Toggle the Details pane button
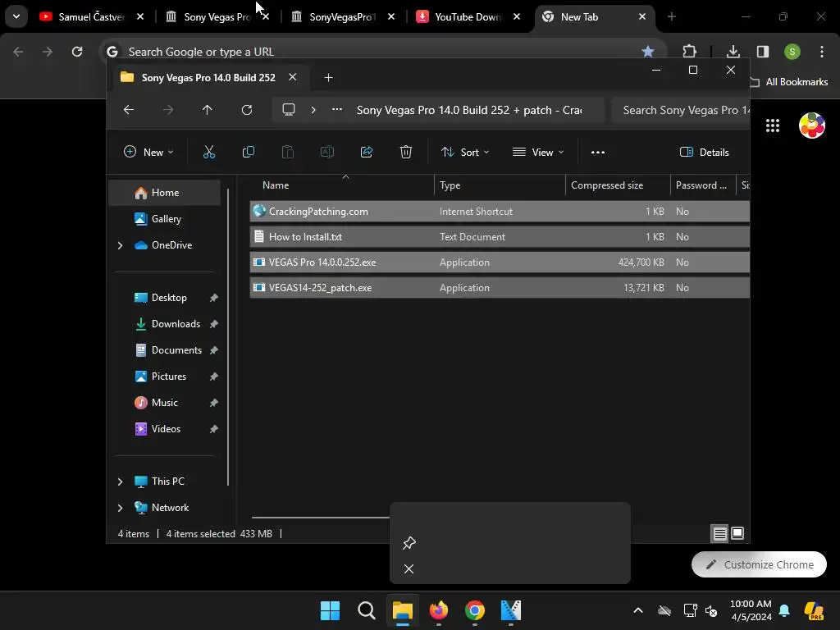Viewport: 840px width, 630px height. tap(705, 152)
